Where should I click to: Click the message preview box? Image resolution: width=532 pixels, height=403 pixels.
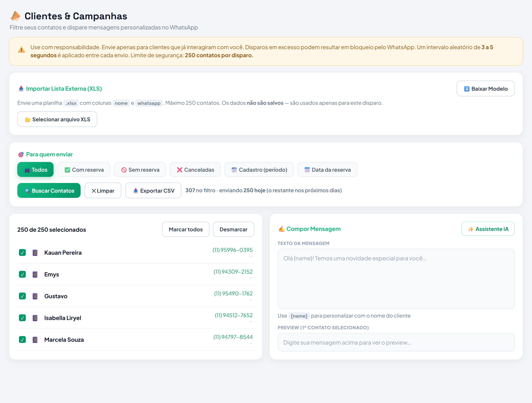coord(396,342)
